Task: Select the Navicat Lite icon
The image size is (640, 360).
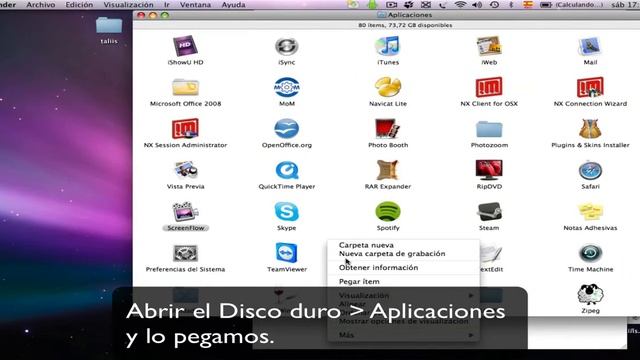Action: point(388,87)
